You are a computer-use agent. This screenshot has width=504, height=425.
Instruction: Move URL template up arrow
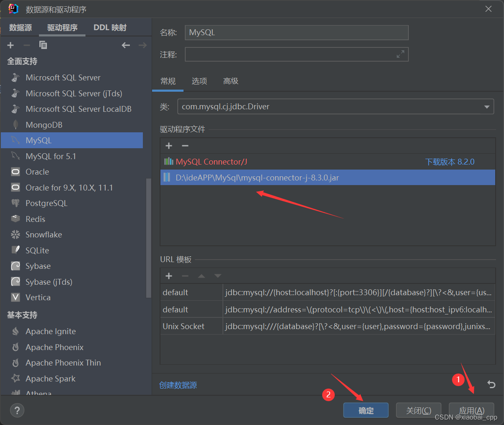coord(202,276)
